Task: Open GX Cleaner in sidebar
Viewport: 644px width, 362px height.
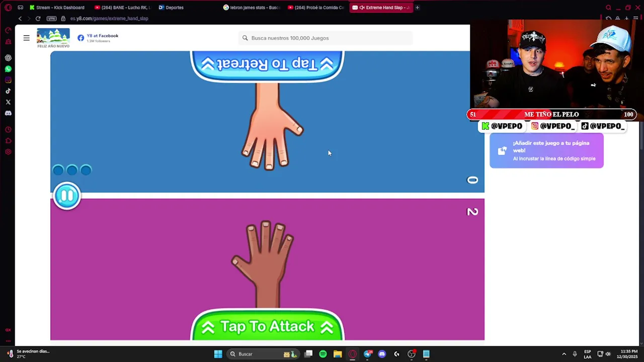Action: click(8, 42)
